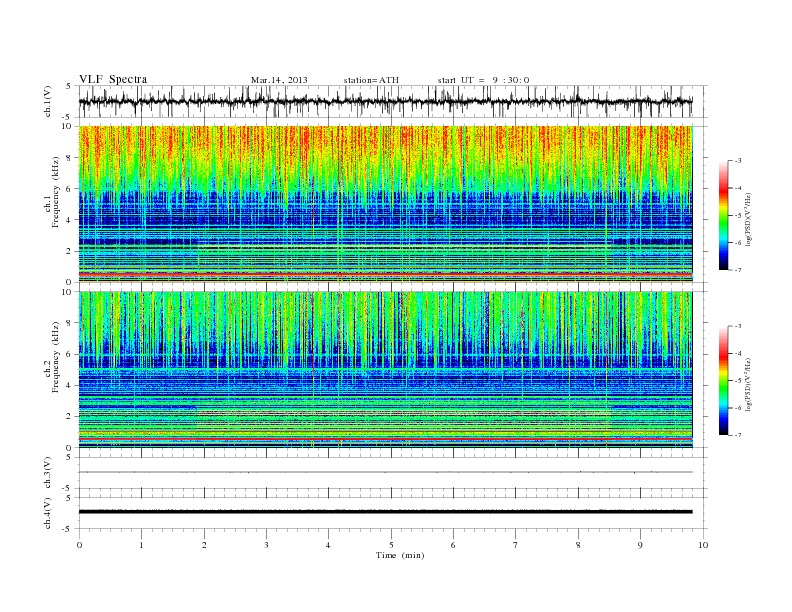The width and height of the screenshot is (792, 612).
Task: Click the ch.1 spectrogram PSD color bar
Action: pos(723,215)
